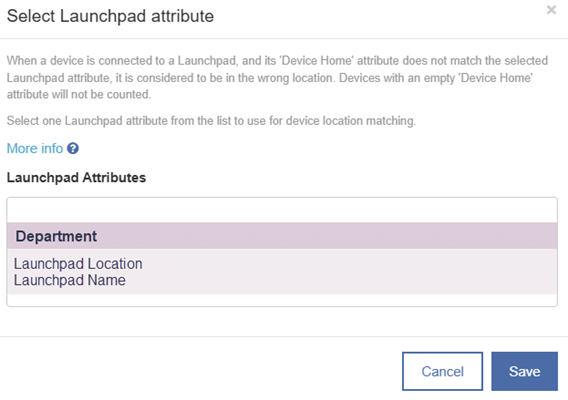568x400 pixels.
Task: Open the More info link
Action: [35, 148]
